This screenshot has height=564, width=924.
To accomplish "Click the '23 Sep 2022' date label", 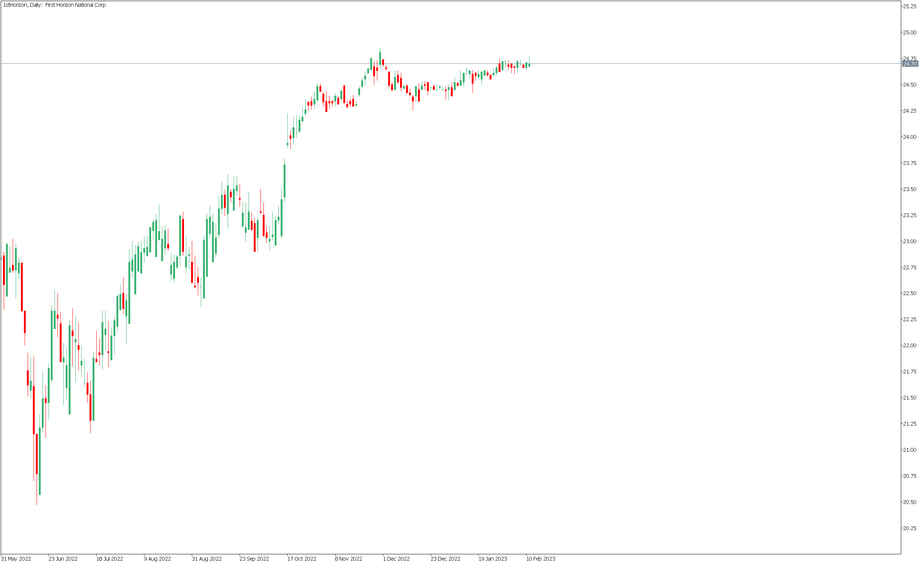I will click(255, 560).
